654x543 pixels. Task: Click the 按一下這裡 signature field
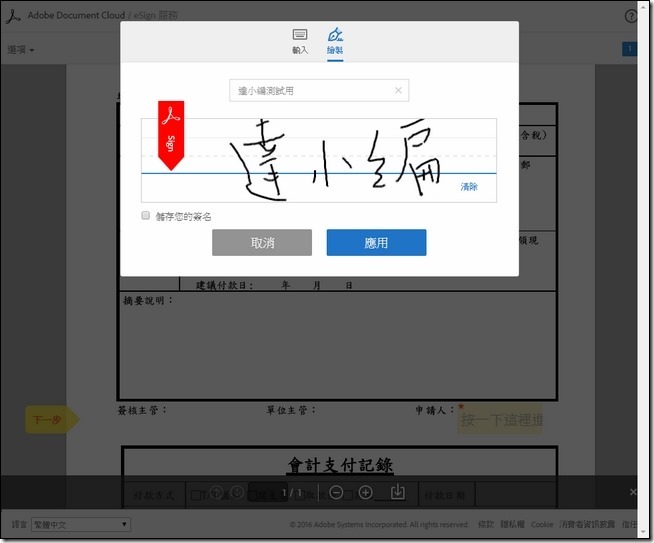(x=501, y=421)
